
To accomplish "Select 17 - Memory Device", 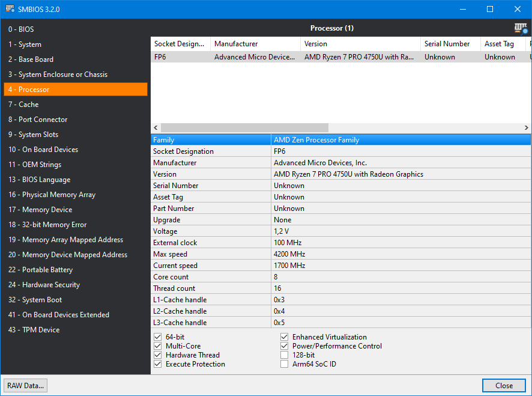I will click(76, 210).
